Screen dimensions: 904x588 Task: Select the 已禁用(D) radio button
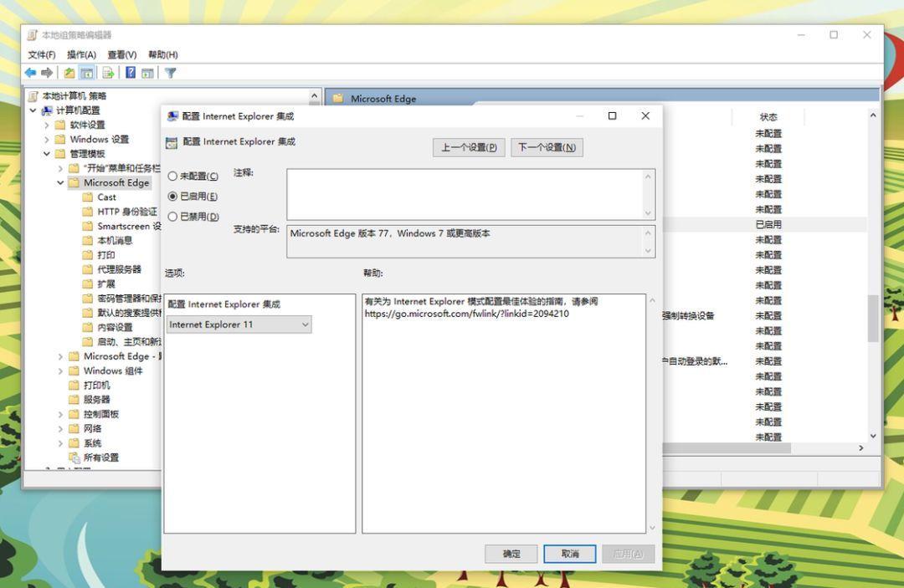click(x=172, y=217)
